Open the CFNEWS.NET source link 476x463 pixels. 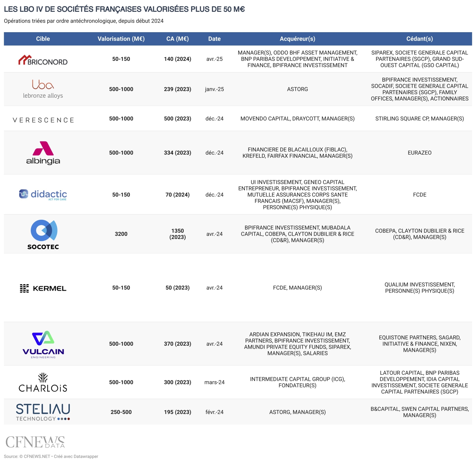(37, 456)
